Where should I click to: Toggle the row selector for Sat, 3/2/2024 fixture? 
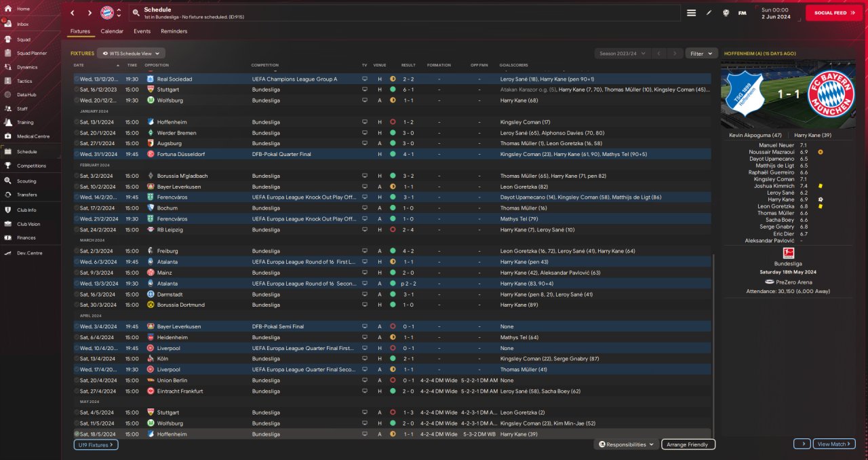[x=77, y=176]
